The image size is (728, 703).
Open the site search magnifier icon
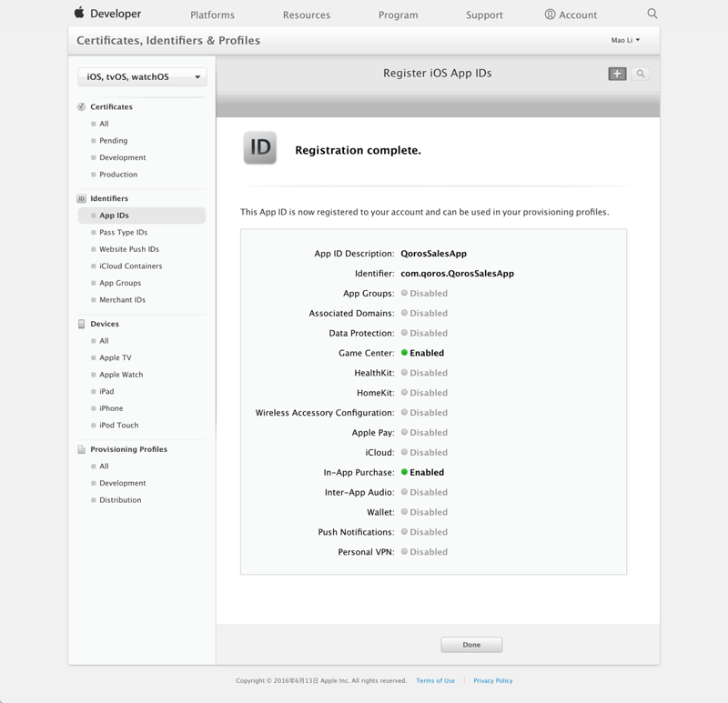(652, 14)
